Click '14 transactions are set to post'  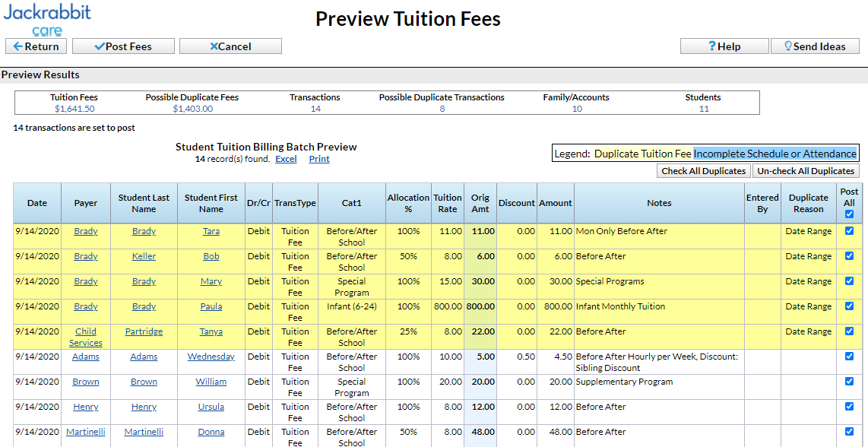(74, 128)
